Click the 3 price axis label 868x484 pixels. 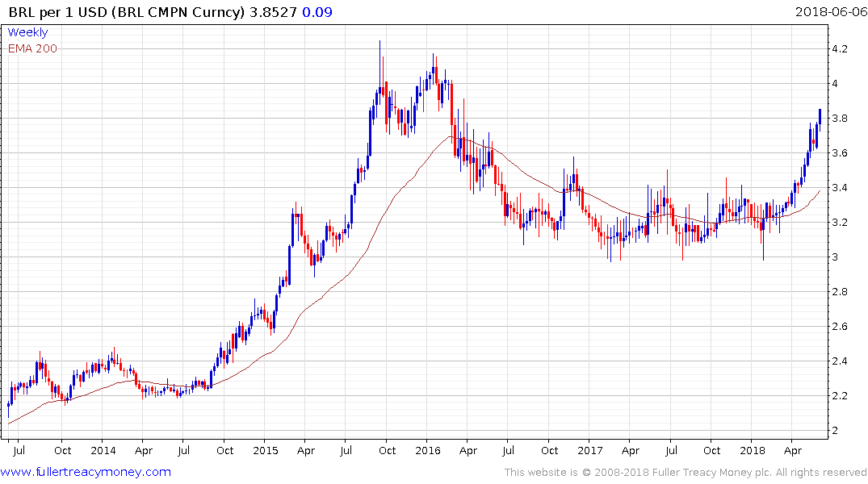[x=835, y=257]
